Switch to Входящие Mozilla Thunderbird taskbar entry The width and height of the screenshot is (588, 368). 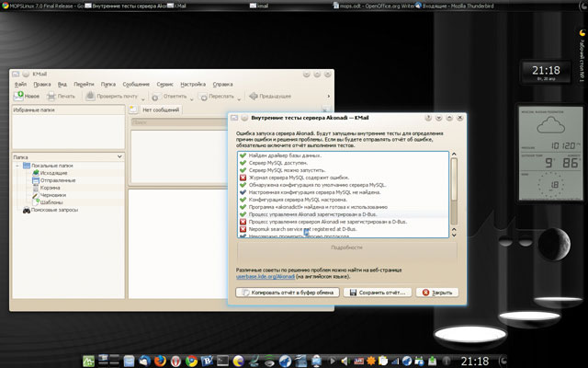pyautogui.click(x=455, y=6)
